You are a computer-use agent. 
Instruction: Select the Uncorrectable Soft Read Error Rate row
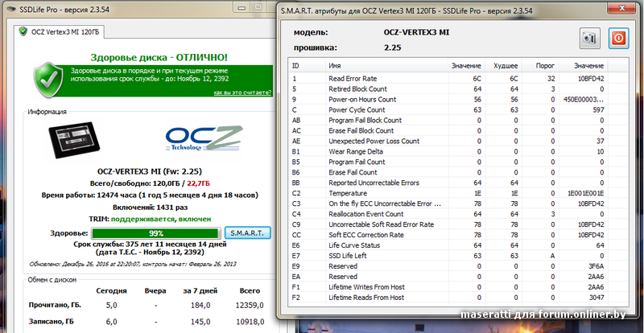[x=458, y=224]
